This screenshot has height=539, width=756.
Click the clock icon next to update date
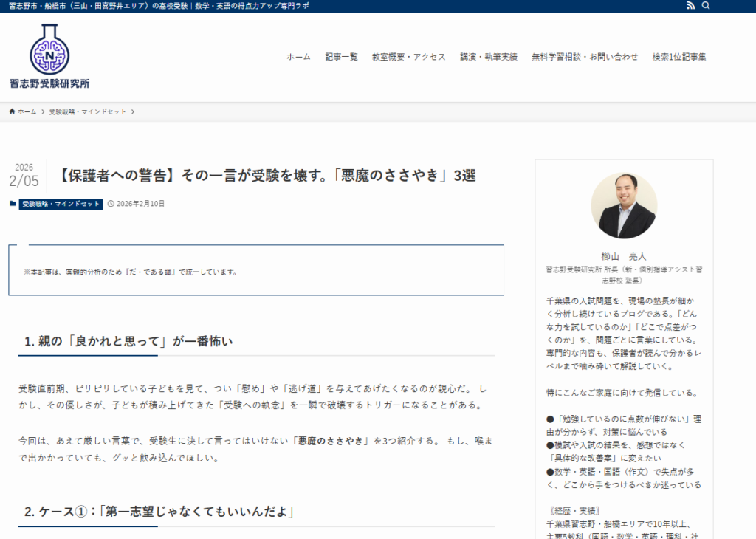(111, 204)
